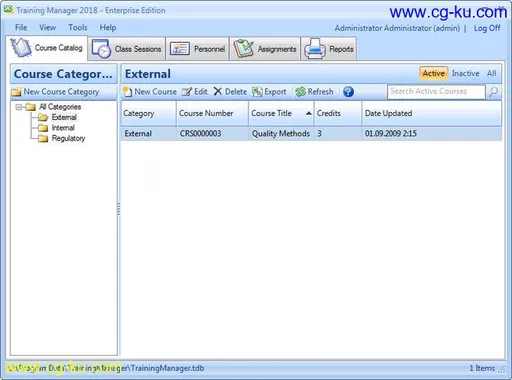
Task: Delete the selected course
Action: coord(230,92)
